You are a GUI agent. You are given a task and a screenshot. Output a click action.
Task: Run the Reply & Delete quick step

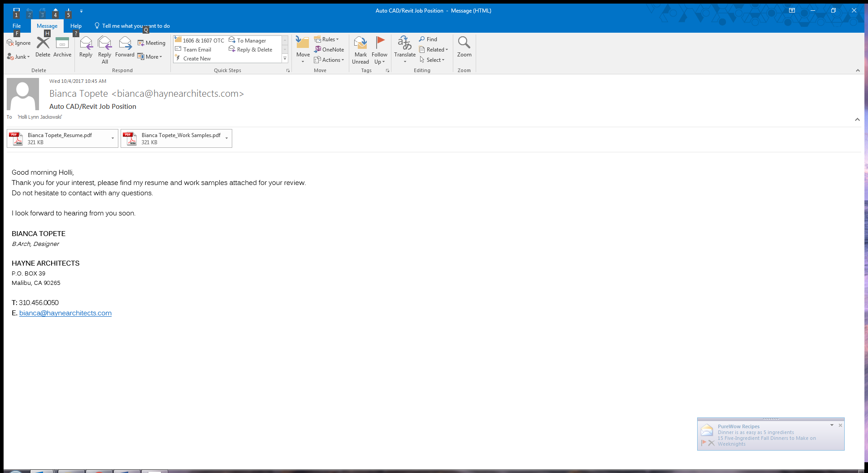tap(250, 50)
